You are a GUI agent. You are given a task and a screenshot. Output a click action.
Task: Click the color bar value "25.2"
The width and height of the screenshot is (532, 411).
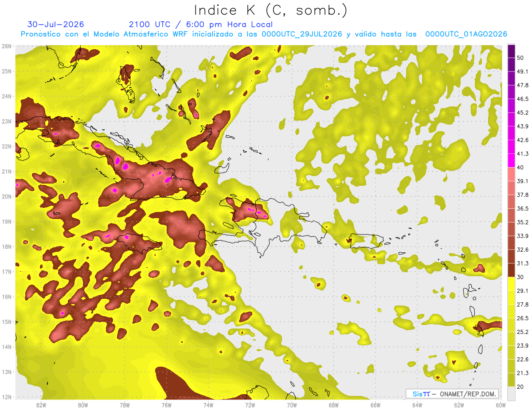point(522,332)
